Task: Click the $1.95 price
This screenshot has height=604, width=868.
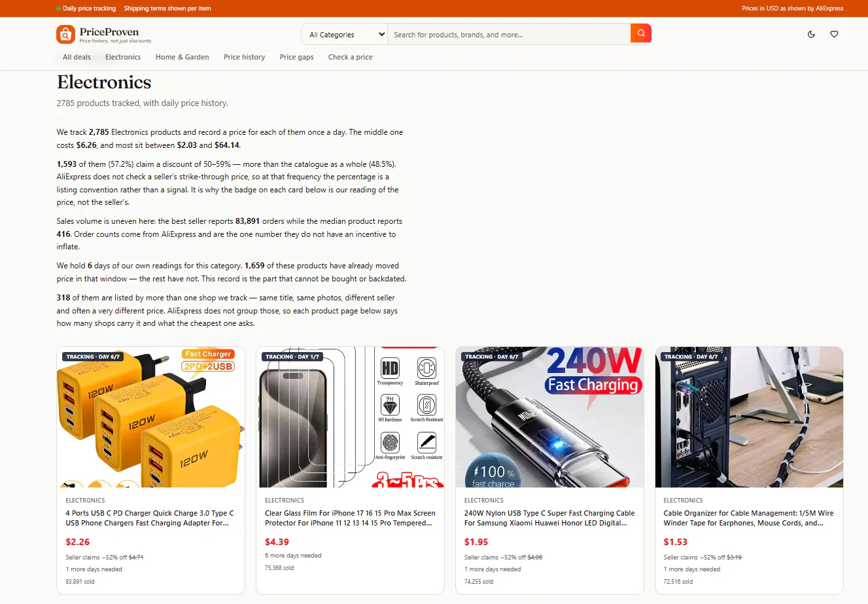Action: (476, 542)
